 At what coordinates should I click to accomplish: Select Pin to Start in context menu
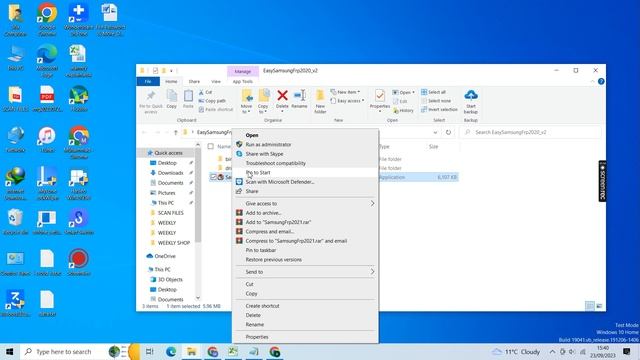pyautogui.click(x=304, y=172)
